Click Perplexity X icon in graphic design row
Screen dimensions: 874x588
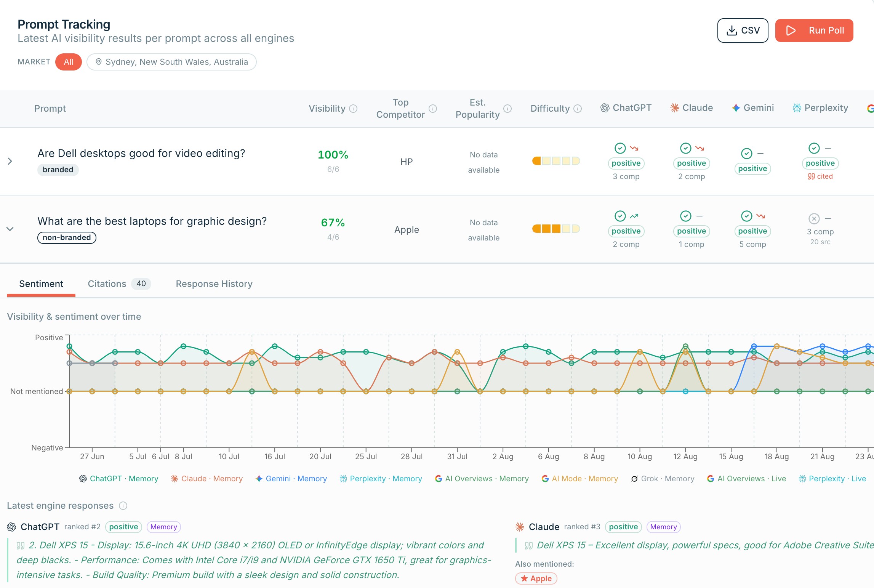(x=814, y=219)
